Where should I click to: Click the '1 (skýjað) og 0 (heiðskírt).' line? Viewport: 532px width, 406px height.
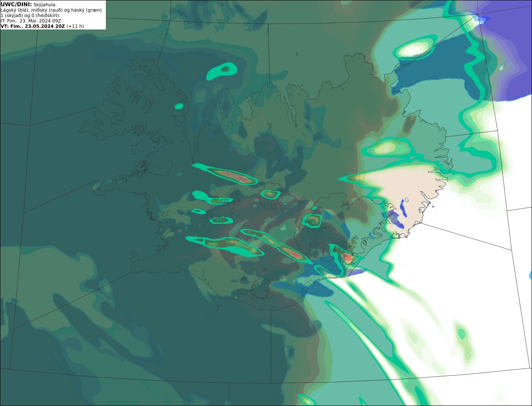tap(30, 15)
